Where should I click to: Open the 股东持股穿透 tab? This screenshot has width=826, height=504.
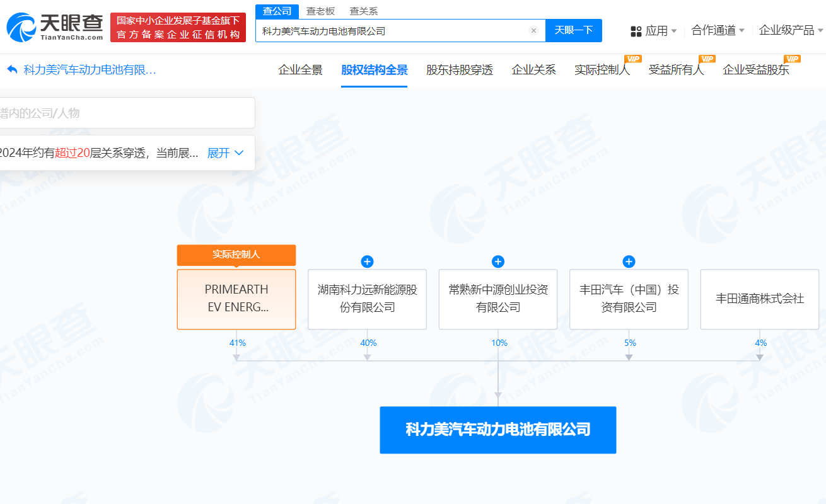pyautogui.click(x=460, y=70)
